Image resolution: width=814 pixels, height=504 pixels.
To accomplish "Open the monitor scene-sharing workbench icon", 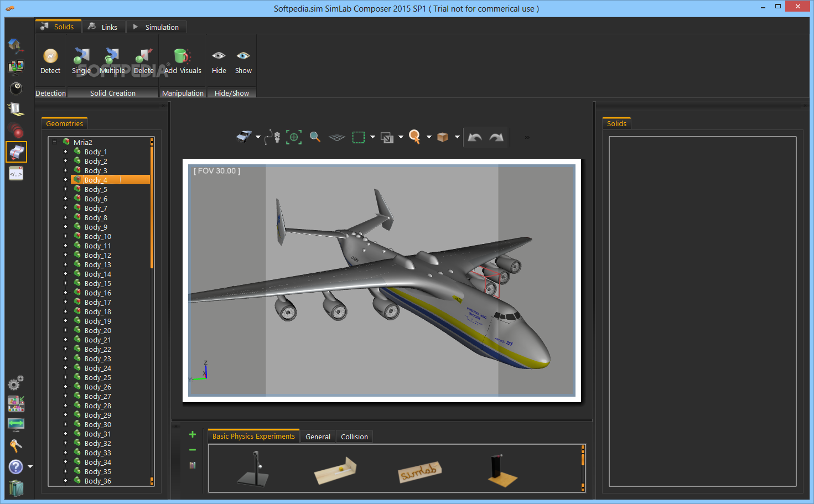I will [16, 66].
